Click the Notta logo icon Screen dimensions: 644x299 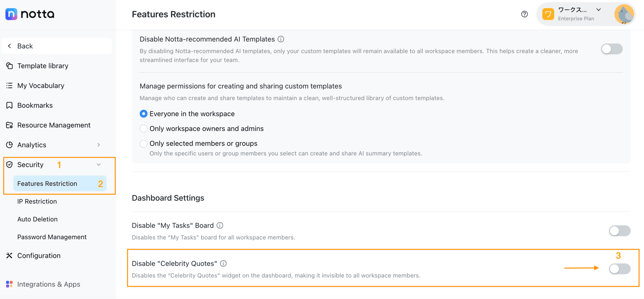point(11,14)
